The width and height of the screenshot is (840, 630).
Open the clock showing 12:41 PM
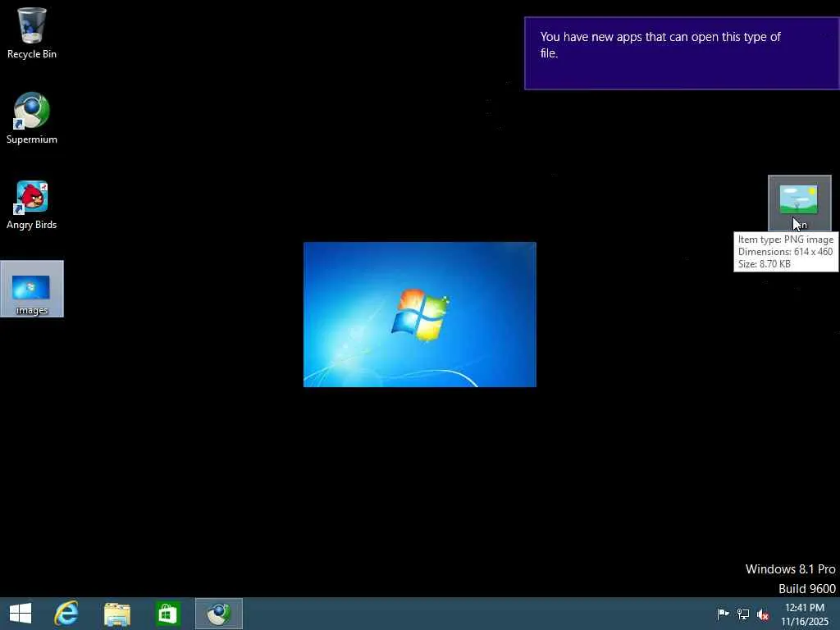coord(804,614)
